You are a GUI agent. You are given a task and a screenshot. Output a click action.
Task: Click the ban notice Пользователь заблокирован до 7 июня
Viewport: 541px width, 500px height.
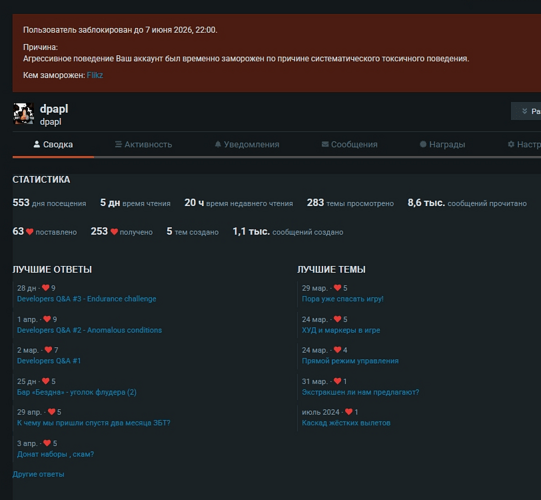coord(120,30)
